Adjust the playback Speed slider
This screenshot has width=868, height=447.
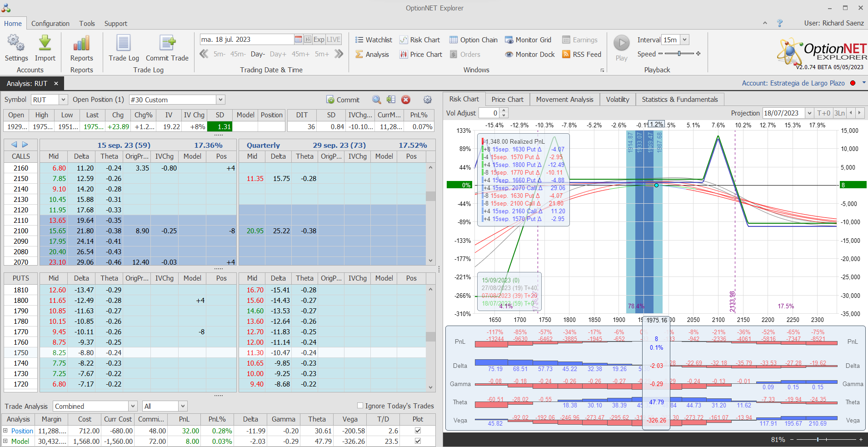pos(679,54)
